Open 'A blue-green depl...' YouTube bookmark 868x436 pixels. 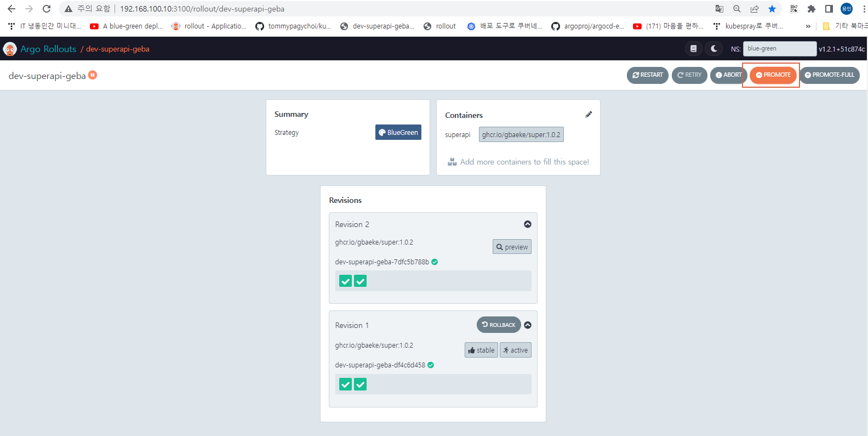[127, 26]
